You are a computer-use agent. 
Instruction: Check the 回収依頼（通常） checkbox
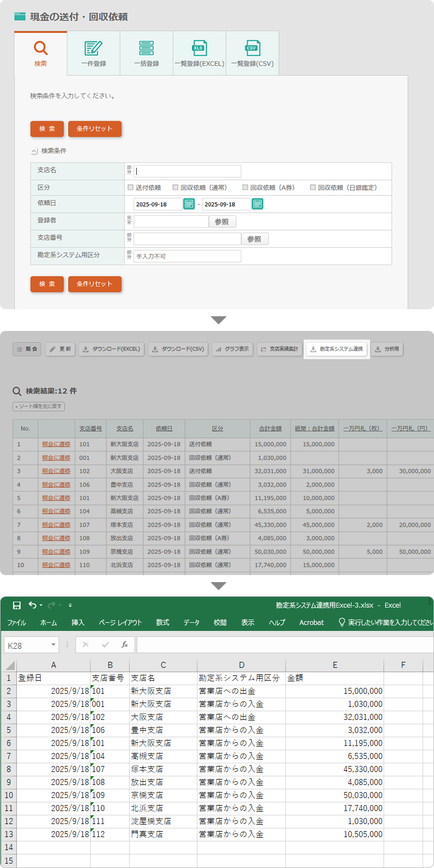tap(175, 187)
